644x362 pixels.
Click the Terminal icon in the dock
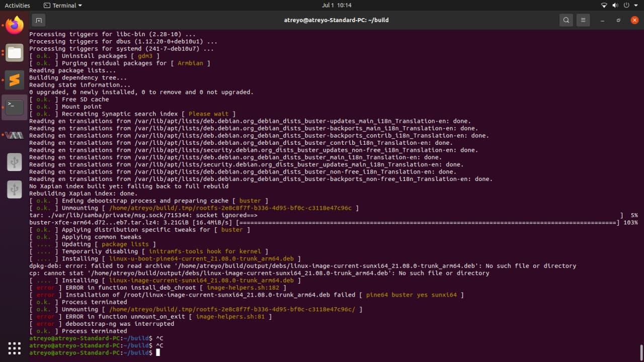[x=15, y=107]
